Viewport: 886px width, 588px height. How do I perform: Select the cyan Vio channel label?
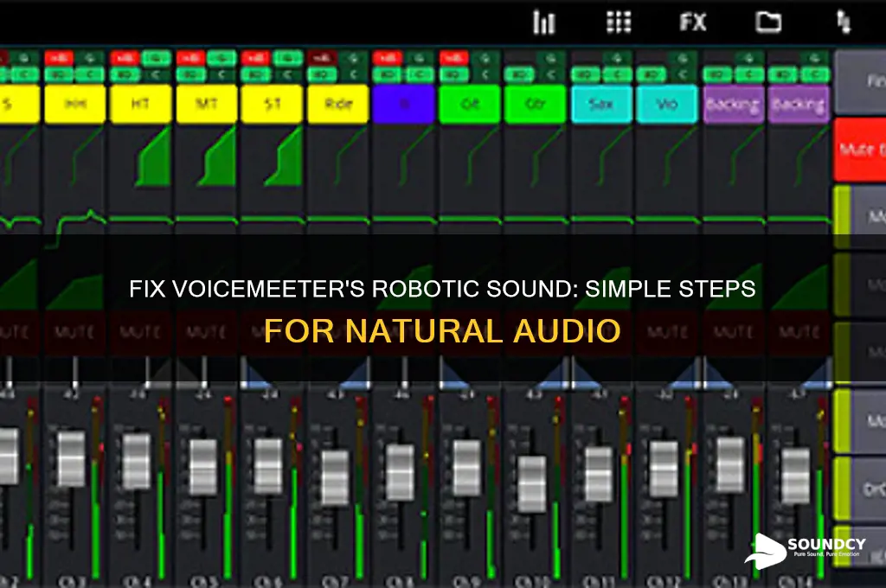[667, 104]
